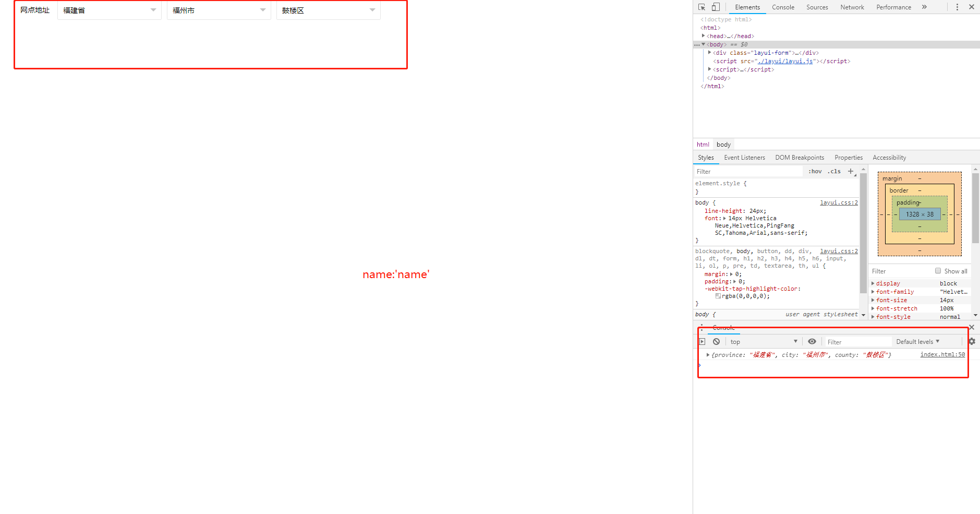Click the rgba color swatch in styles
The height and width of the screenshot is (514, 980).
pyautogui.click(x=718, y=296)
